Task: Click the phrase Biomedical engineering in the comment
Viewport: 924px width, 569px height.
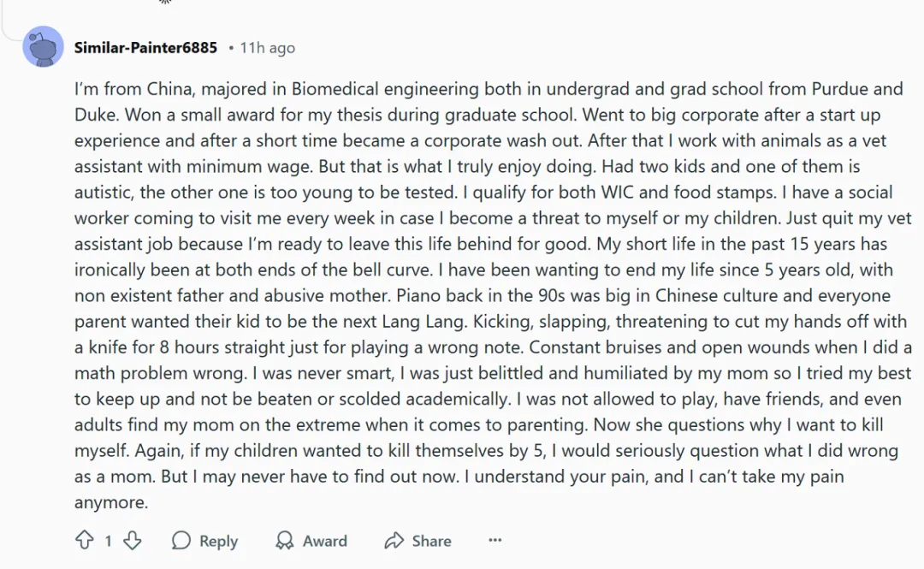Action: click(385, 89)
